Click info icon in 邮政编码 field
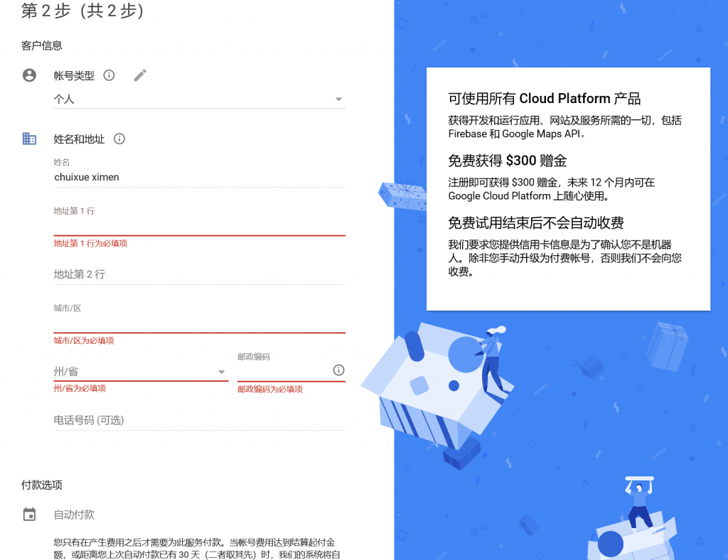This screenshot has height=560, width=728. 338,370
